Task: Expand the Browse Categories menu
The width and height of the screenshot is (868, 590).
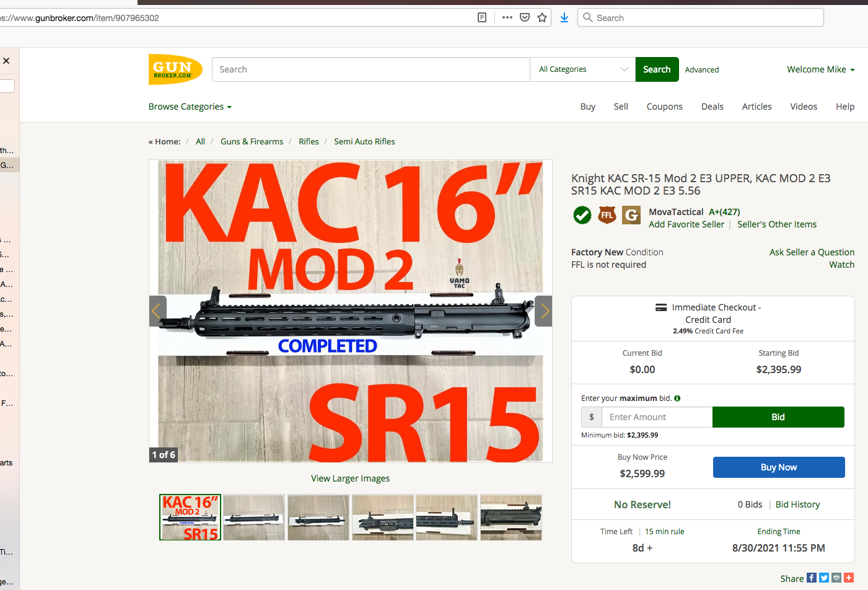Action: tap(190, 107)
